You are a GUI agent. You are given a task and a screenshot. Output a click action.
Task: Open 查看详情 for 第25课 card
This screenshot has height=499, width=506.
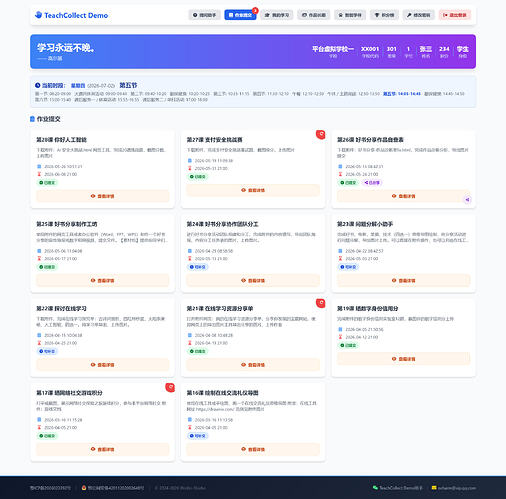coord(103,280)
